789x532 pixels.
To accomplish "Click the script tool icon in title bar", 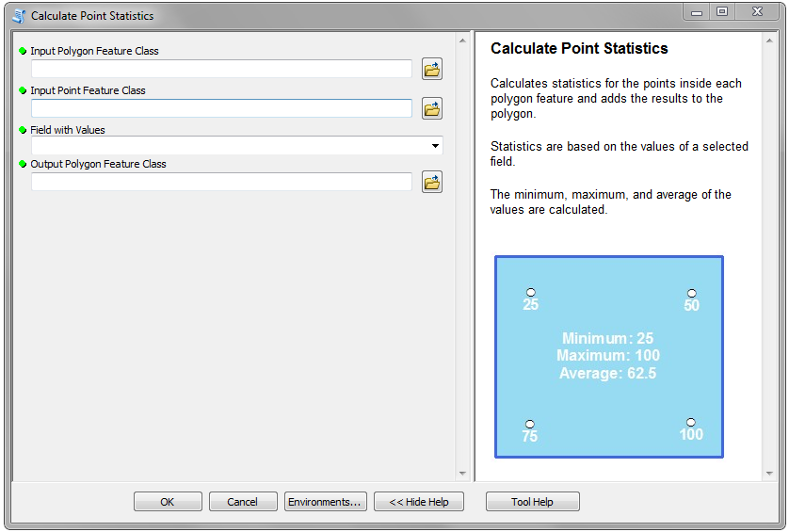I will [x=19, y=16].
